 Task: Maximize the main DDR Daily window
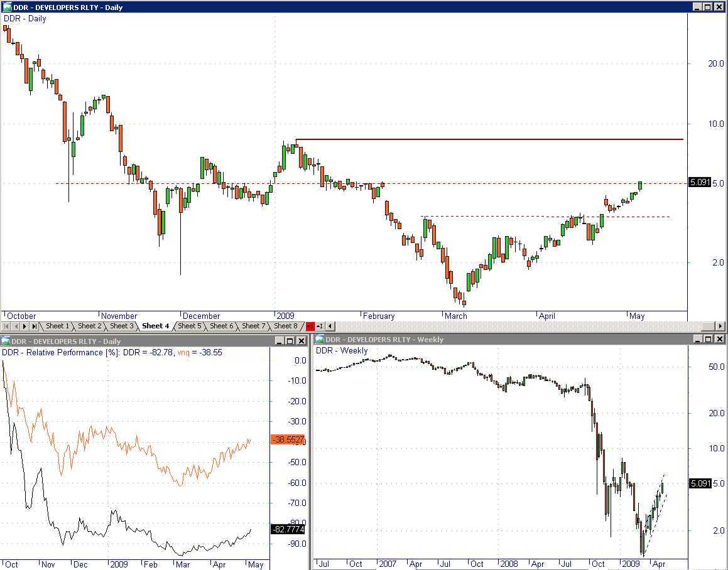pos(707,7)
